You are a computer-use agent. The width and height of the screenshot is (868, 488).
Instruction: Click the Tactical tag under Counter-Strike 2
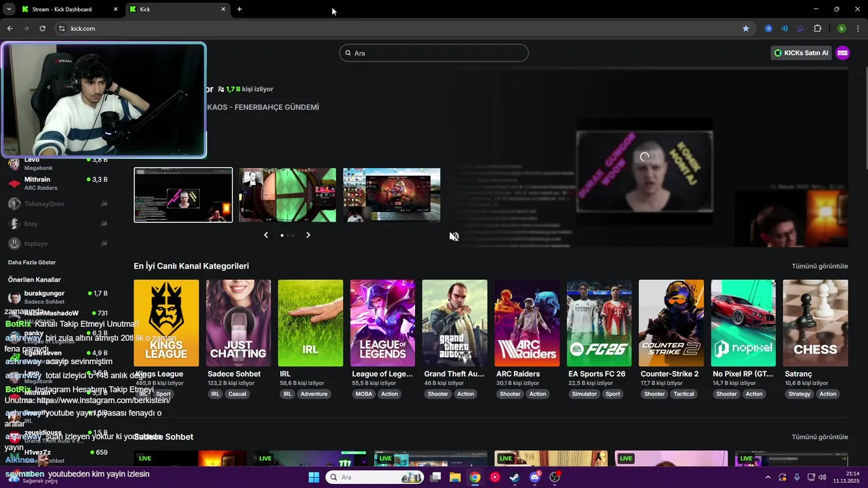[x=684, y=394]
